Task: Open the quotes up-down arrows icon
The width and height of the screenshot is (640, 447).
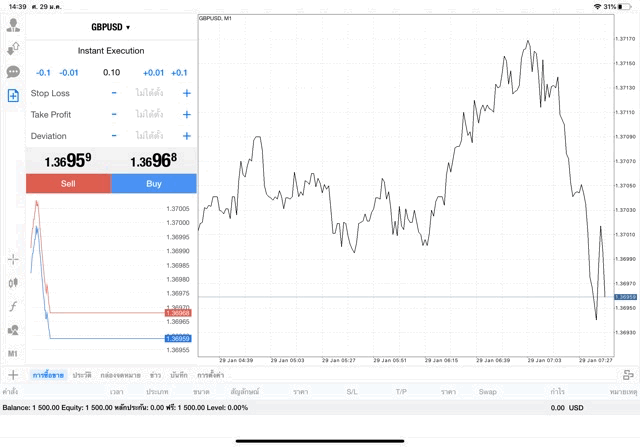Action: (13, 49)
